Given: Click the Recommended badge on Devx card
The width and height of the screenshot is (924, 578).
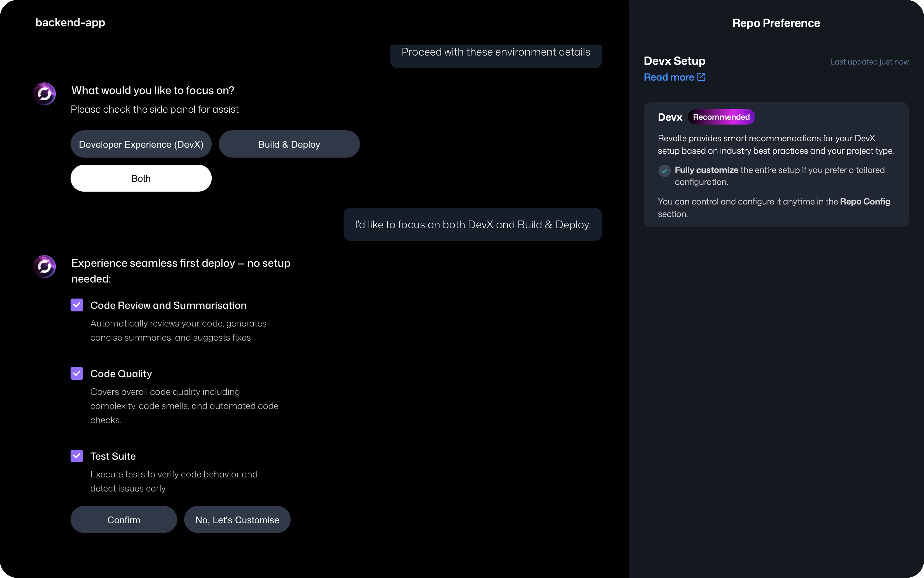Looking at the screenshot, I should [x=721, y=117].
